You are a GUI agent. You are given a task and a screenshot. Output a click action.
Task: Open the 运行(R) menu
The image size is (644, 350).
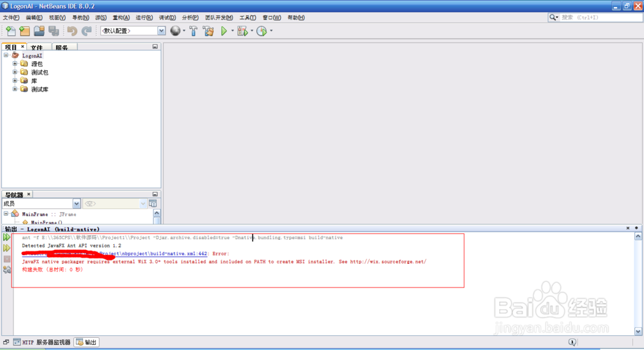(x=144, y=17)
